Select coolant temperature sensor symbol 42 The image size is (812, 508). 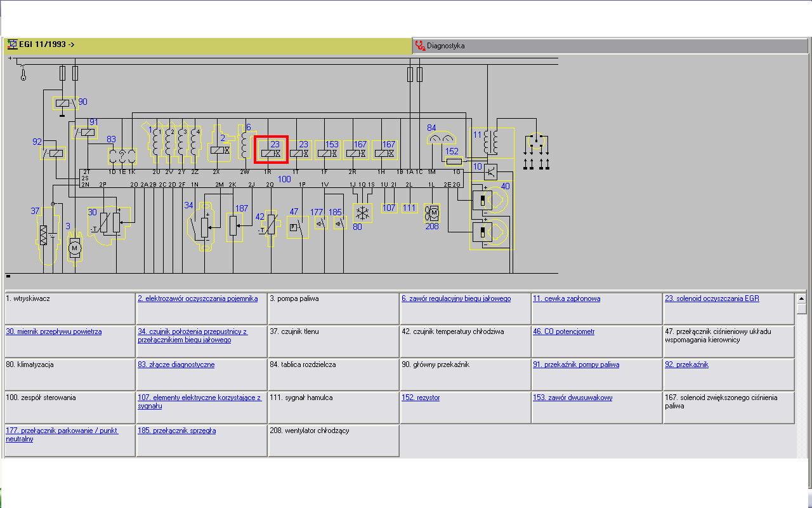[270, 225]
